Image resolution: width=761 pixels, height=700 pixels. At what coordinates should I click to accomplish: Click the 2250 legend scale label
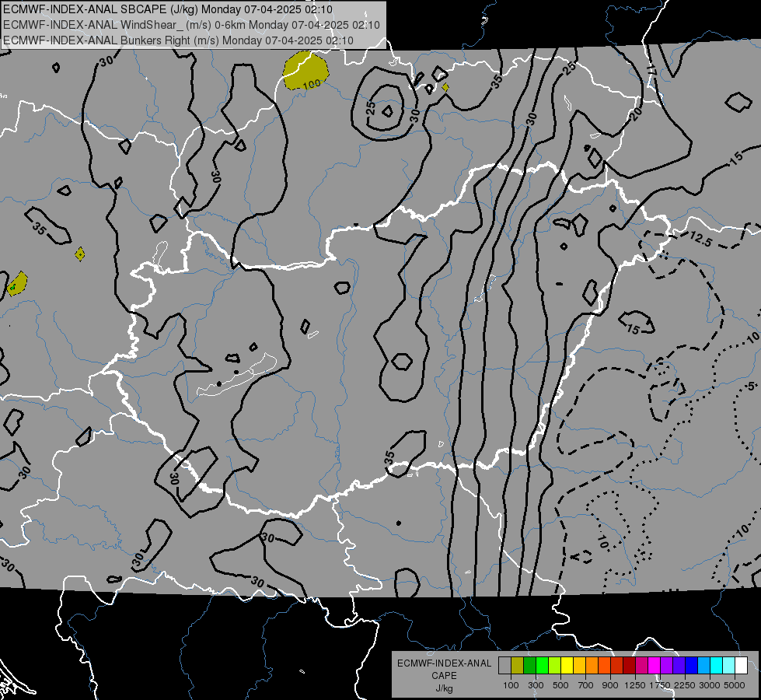click(x=685, y=685)
